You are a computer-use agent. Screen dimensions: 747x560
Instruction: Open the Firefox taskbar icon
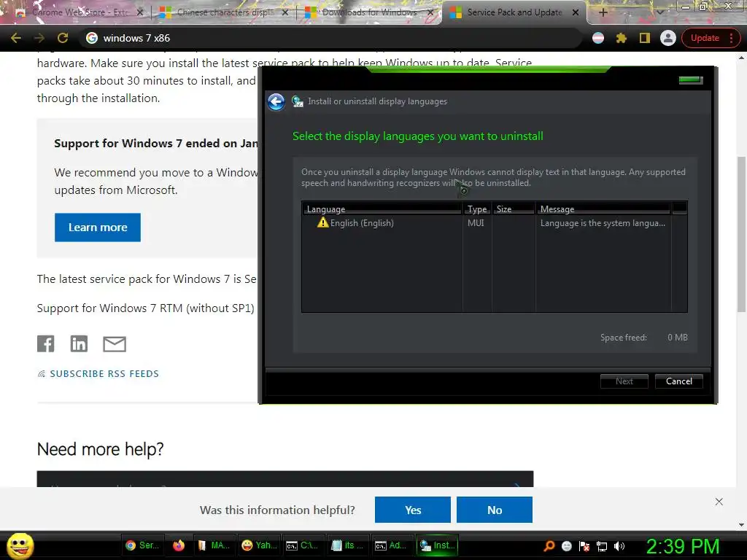click(x=179, y=545)
